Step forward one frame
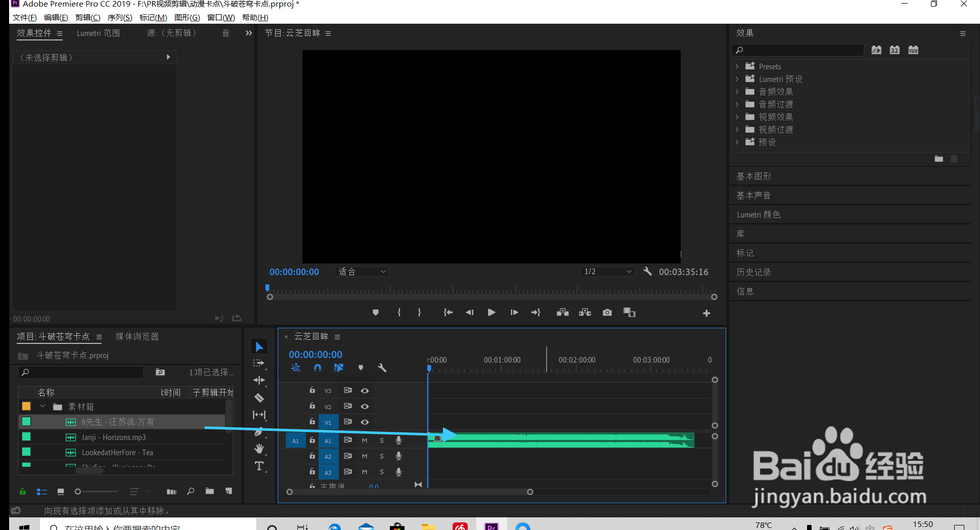Viewport: 980px width, 530px height. pos(514,313)
